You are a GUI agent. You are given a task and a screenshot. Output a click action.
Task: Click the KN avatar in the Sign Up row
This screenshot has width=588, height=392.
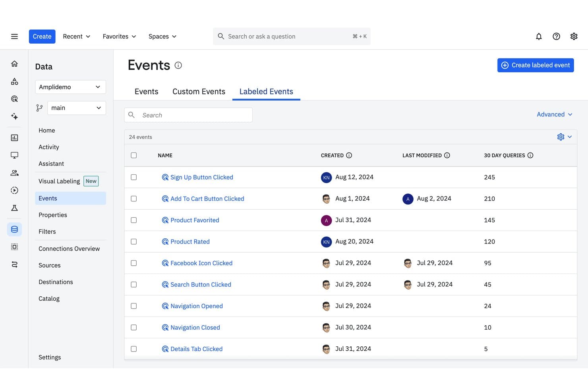[x=326, y=177]
